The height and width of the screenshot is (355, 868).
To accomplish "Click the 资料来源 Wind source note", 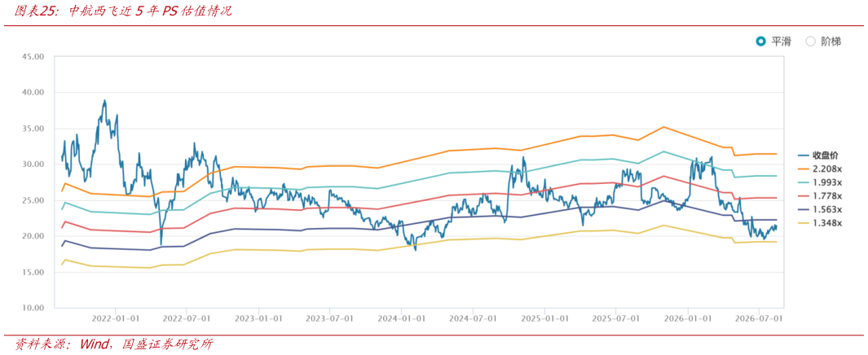I will click(114, 344).
